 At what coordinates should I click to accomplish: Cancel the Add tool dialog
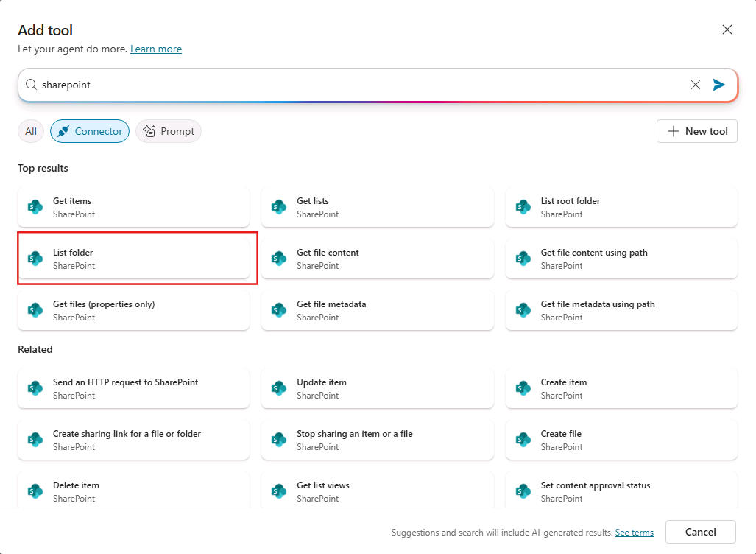click(x=700, y=531)
